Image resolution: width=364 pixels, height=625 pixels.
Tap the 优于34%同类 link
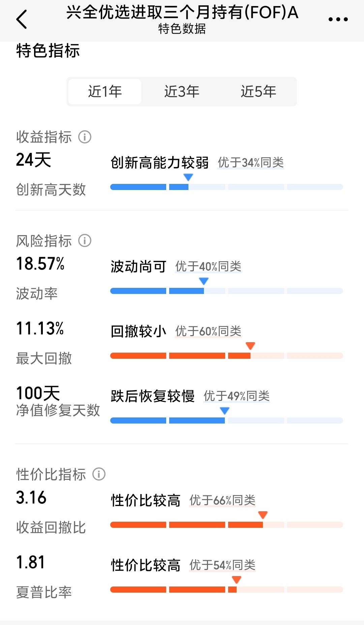pos(250,163)
